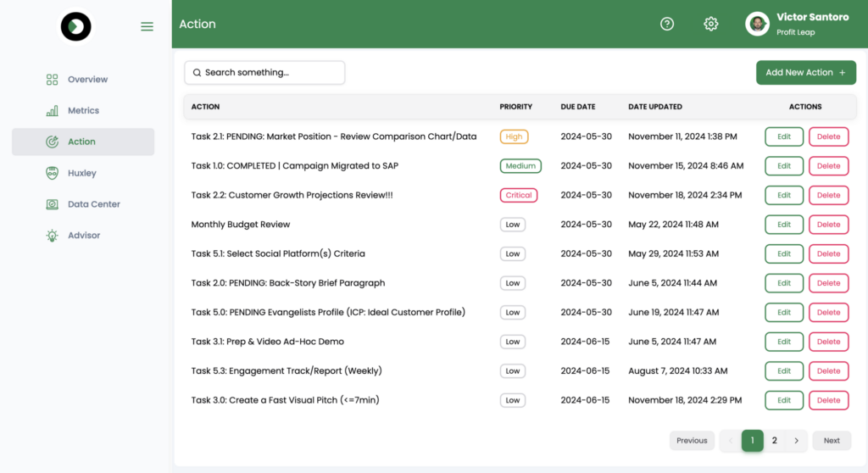Click Victor Santoro's profile avatar
868x473 pixels.
757,24
